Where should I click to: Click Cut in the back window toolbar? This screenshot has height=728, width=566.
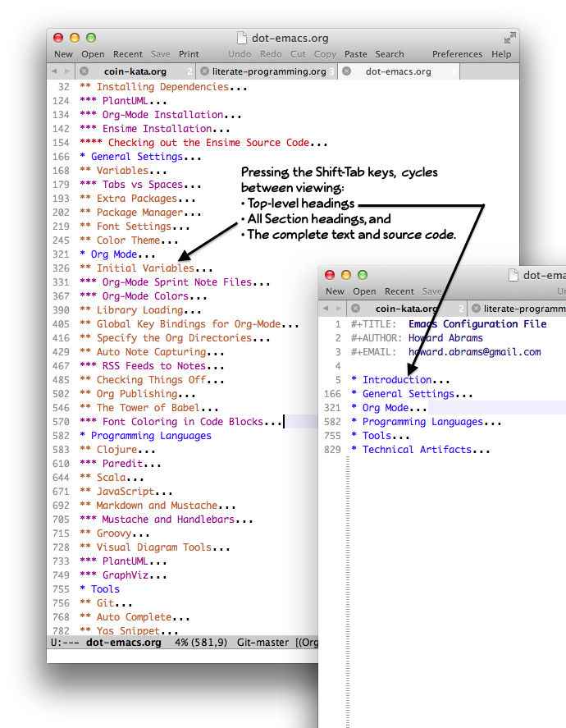(x=298, y=54)
